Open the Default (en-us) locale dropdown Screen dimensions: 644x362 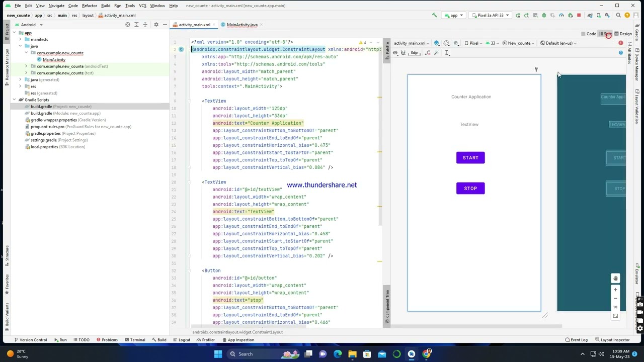(558, 43)
